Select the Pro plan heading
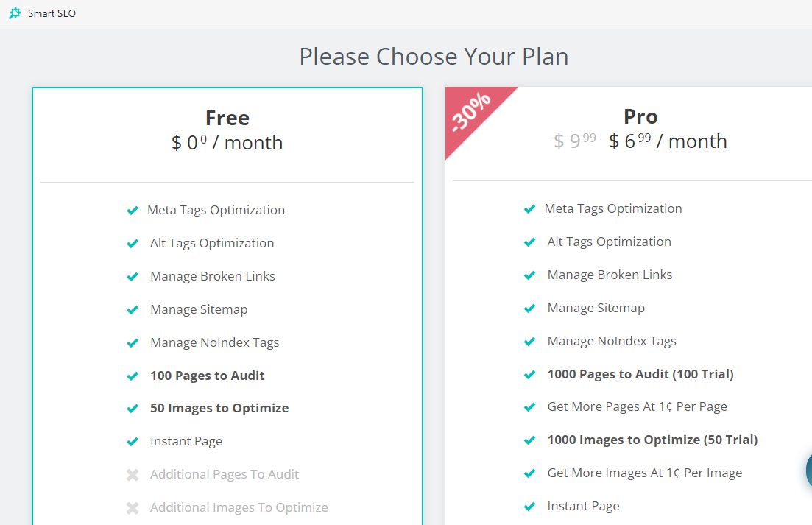Image resolution: width=812 pixels, height=525 pixels. tap(640, 116)
